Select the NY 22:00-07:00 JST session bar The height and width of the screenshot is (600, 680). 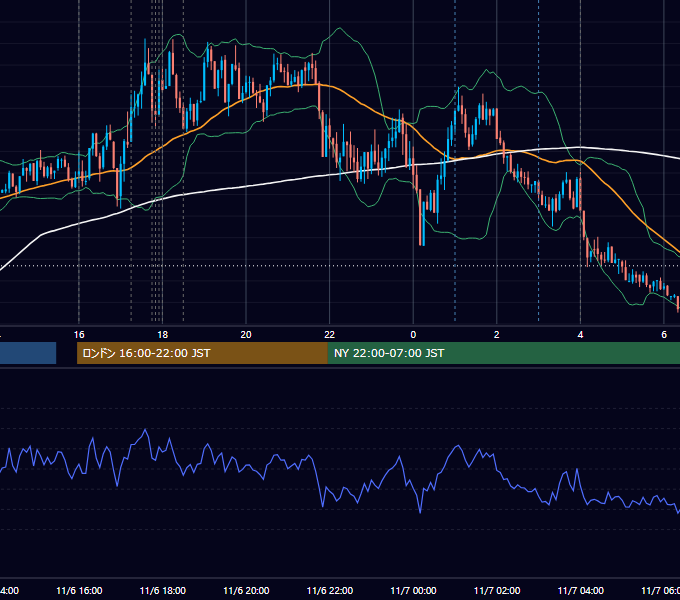(503, 353)
